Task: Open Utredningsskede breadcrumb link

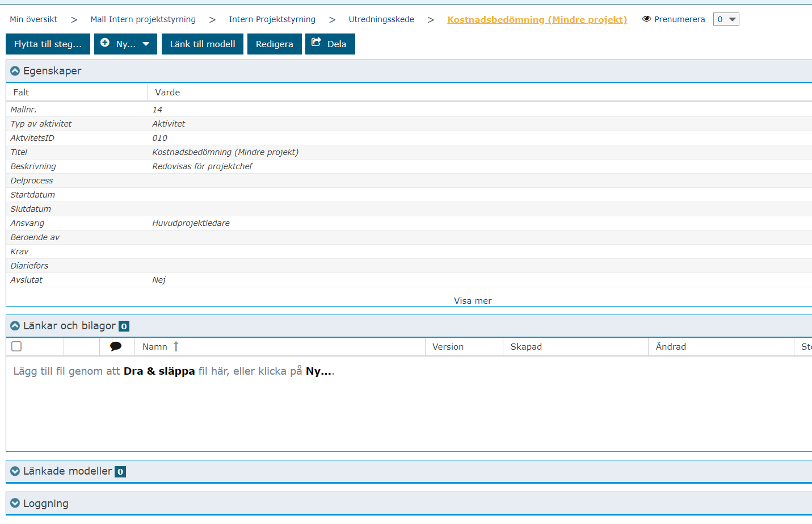Action: point(381,19)
